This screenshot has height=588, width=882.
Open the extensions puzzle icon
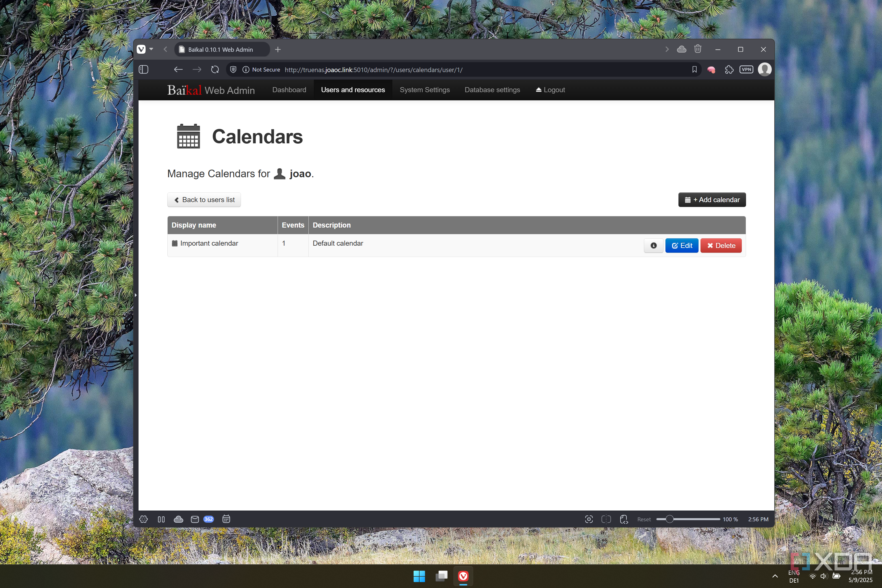(729, 70)
